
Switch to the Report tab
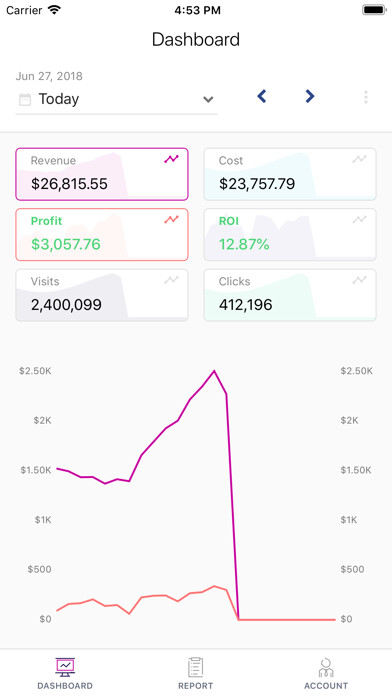coord(196,673)
